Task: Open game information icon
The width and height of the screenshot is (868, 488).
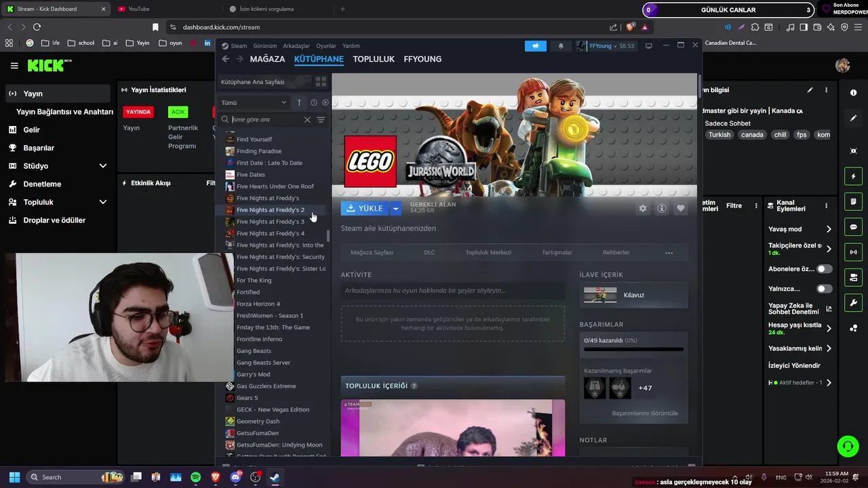Action: point(662,208)
